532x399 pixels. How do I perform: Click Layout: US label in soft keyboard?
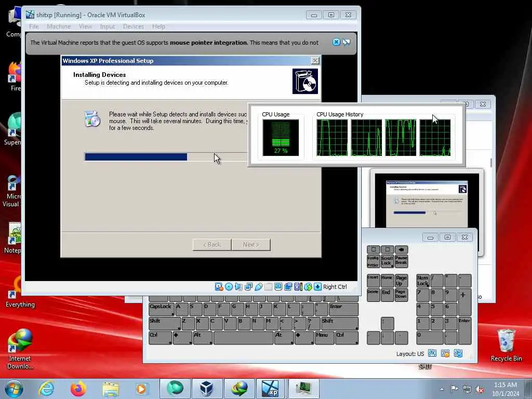(410, 354)
